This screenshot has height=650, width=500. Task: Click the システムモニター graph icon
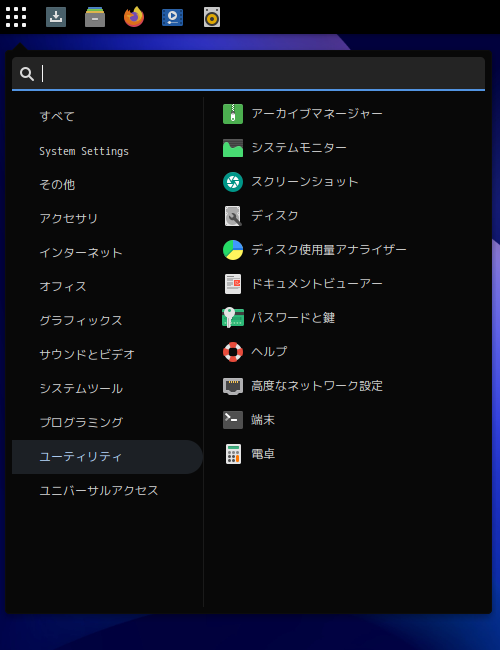233,148
